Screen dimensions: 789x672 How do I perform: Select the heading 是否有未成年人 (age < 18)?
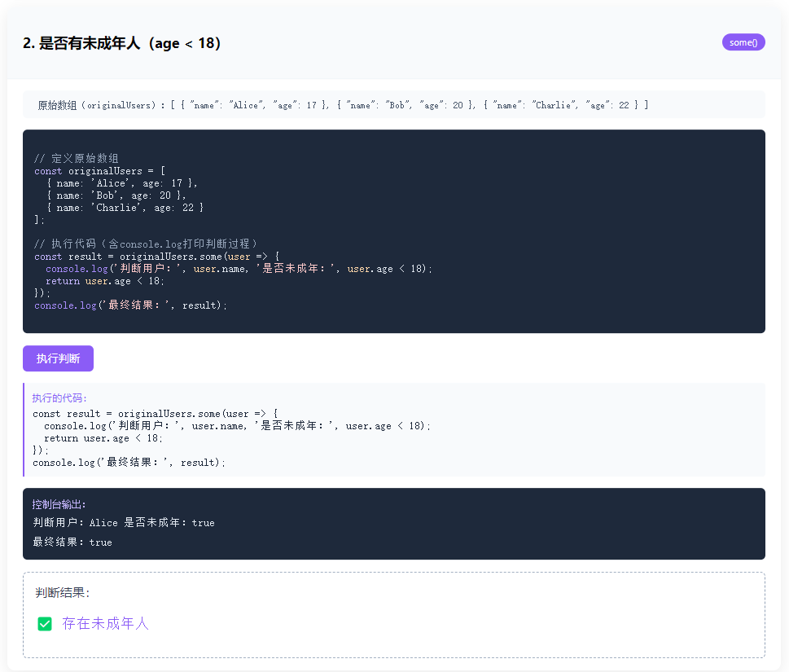pyautogui.click(x=121, y=43)
